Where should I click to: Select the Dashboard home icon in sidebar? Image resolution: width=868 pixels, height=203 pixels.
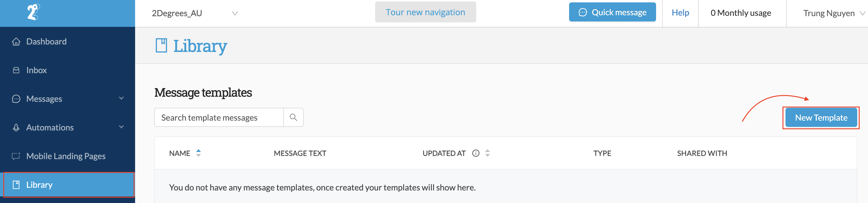click(x=16, y=41)
